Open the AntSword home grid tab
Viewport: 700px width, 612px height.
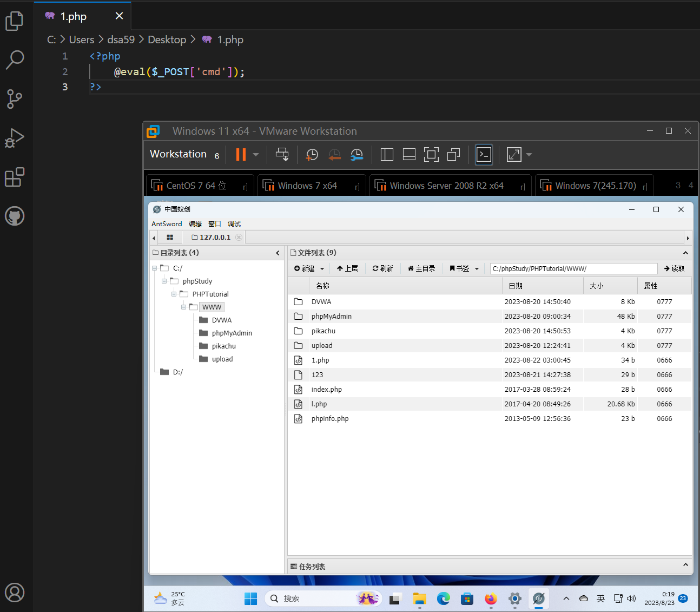pyautogui.click(x=170, y=237)
